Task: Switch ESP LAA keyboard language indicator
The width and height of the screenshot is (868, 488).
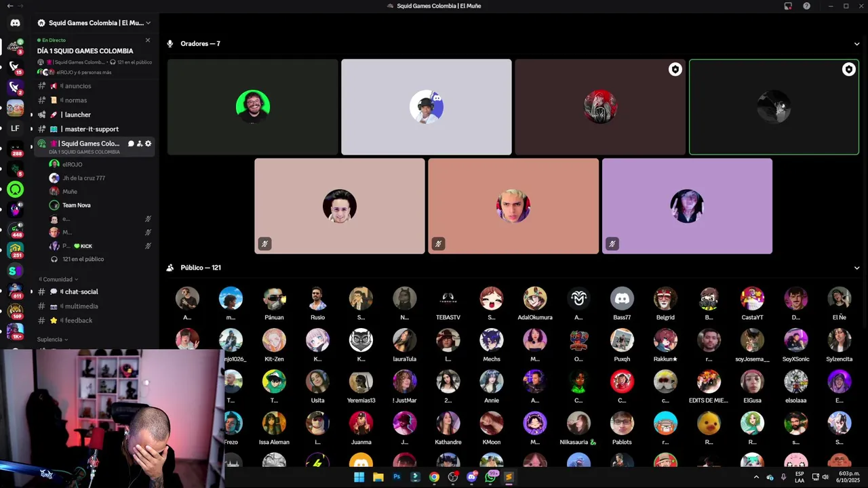Action: pyautogui.click(x=800, y=477)
